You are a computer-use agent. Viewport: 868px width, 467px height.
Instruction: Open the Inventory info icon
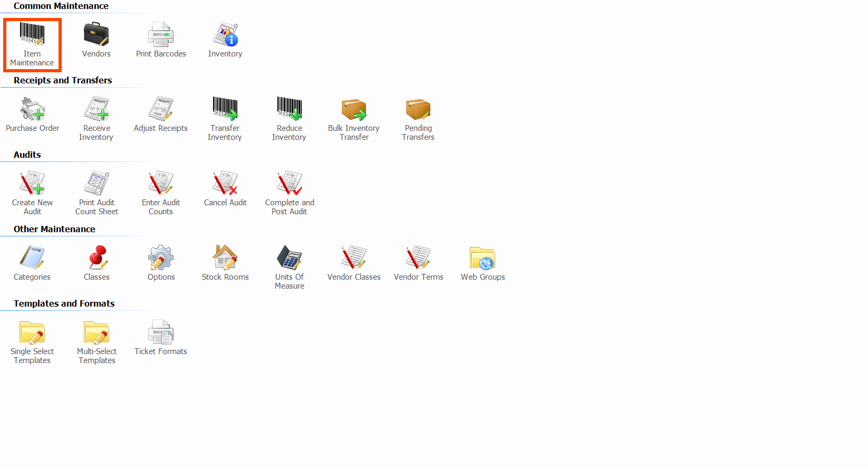pyautogui.click(x=225, y=35)
